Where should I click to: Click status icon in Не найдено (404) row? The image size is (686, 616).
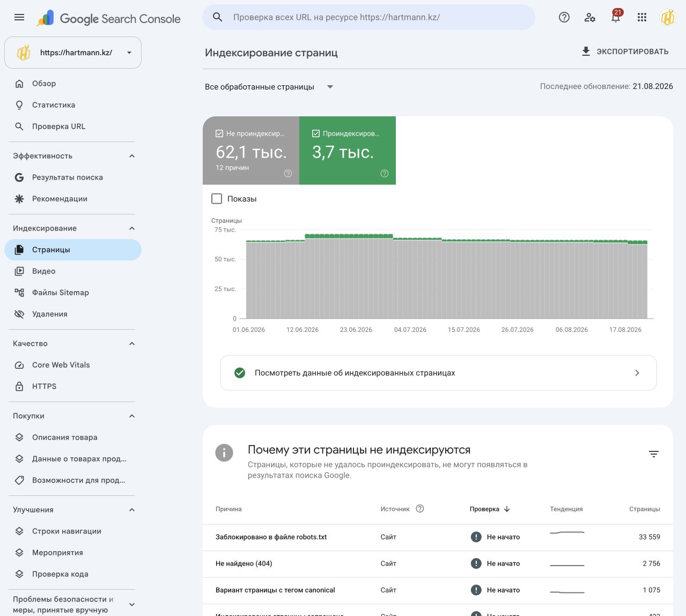click(476, 563)
